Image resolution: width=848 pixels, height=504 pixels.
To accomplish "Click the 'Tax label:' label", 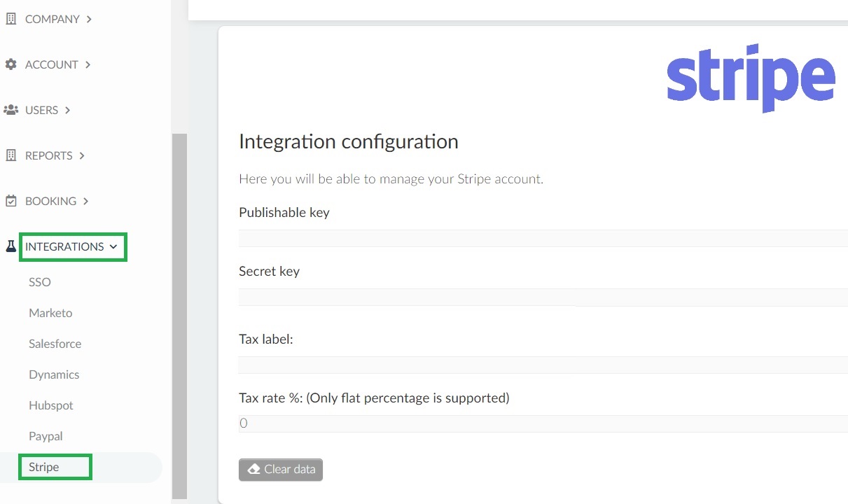I will [x=266, y=339].
